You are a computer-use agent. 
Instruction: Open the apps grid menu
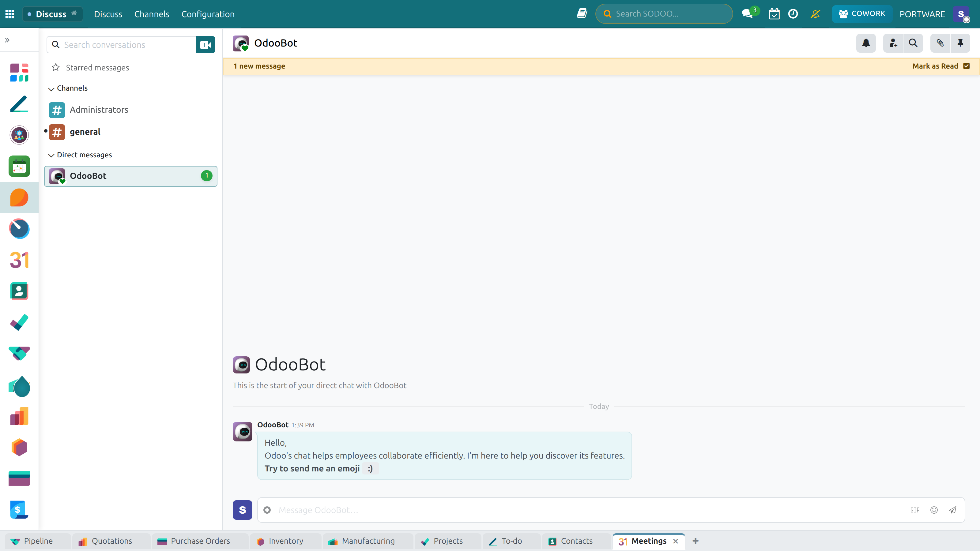tap(10, 14)
